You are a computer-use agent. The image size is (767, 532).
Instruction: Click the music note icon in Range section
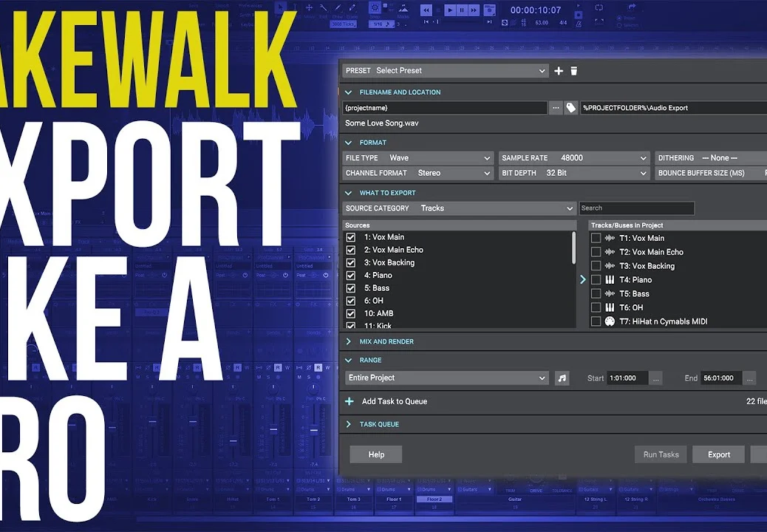[x=562, y=378]
